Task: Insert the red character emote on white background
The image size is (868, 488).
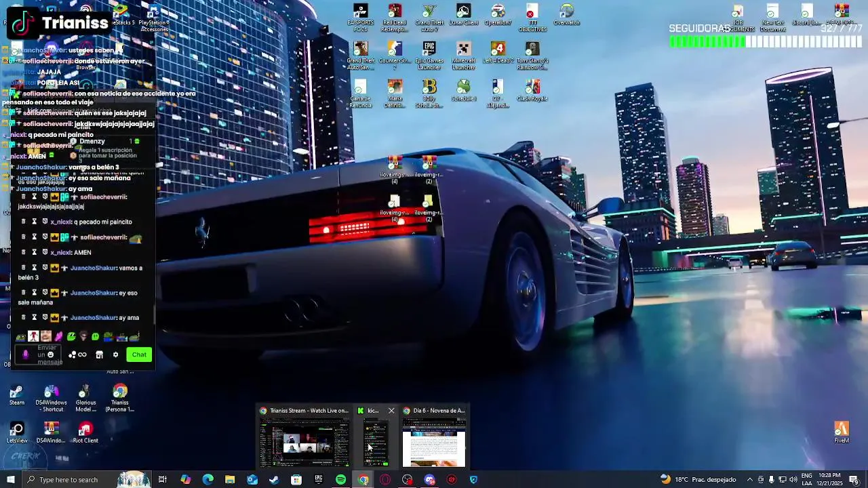Action: tap(33, 336)
